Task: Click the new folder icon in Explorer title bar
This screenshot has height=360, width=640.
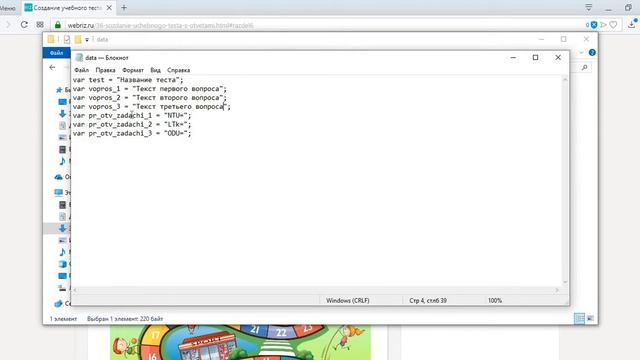Action: (78, 40)
